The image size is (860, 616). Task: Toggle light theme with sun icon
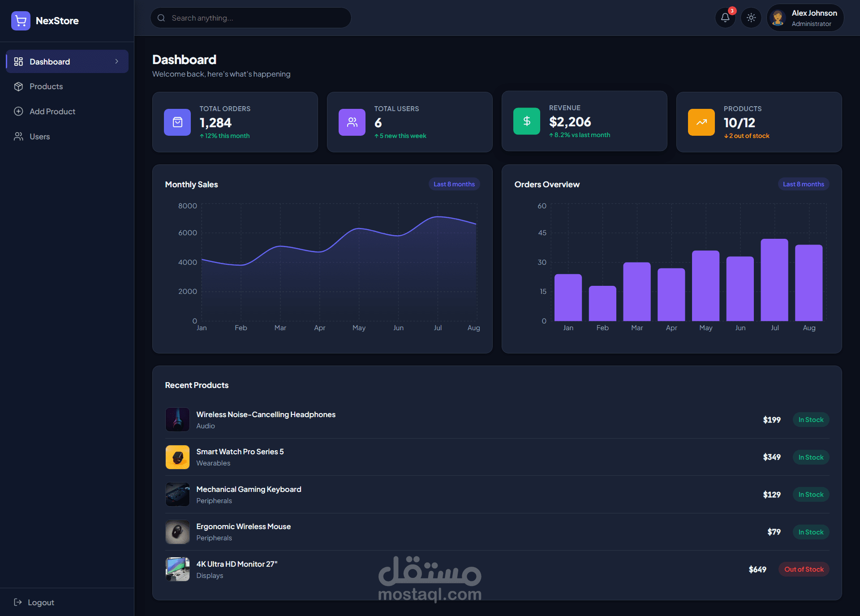pos(751,18)
